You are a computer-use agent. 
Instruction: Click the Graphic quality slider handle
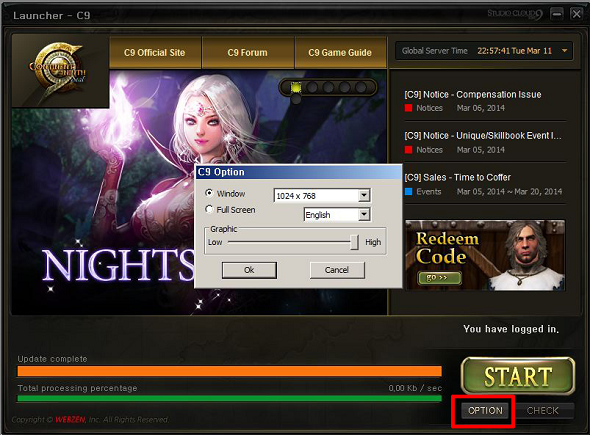[x=354, y=242]
